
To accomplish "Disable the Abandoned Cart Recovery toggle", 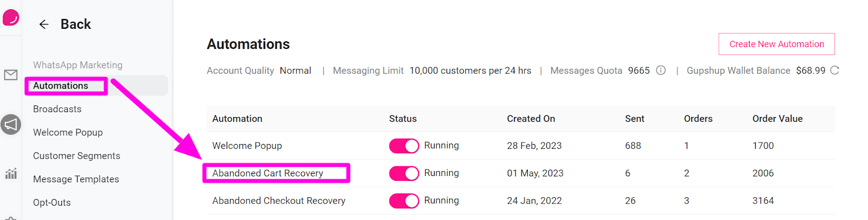I will (404, 173).
